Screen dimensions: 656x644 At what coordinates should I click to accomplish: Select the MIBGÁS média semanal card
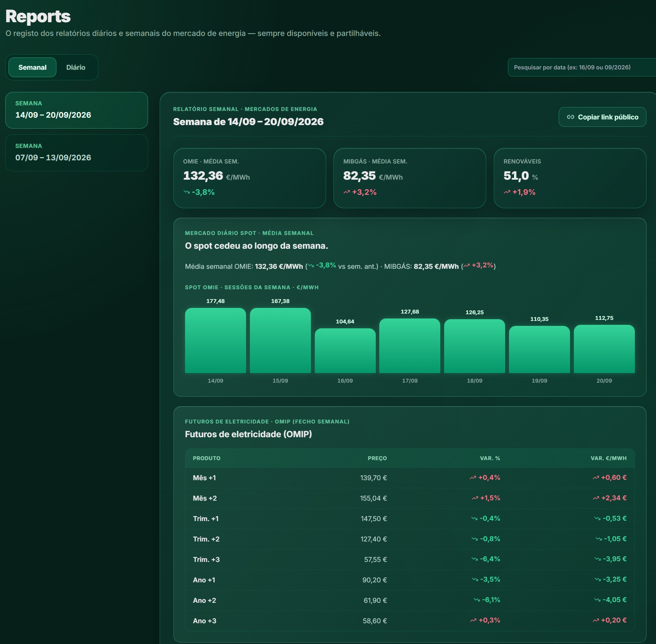(410, 178)
